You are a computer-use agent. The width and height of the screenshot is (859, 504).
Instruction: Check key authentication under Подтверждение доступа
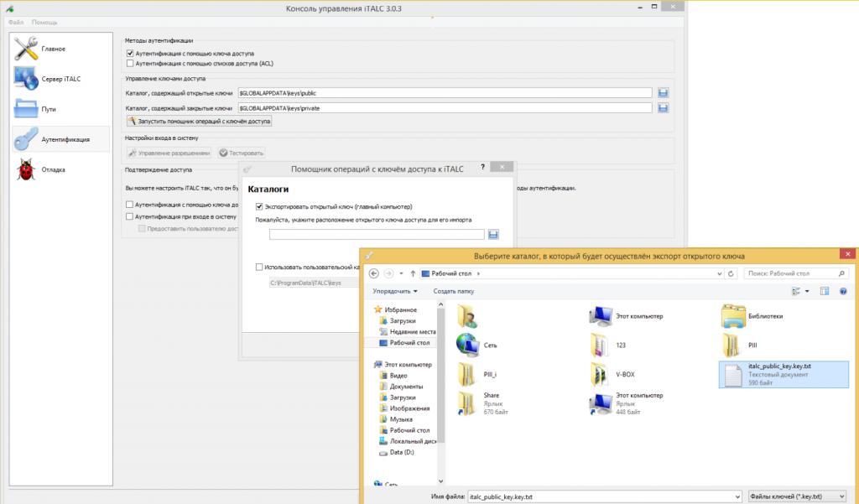(x=129, y=205)
